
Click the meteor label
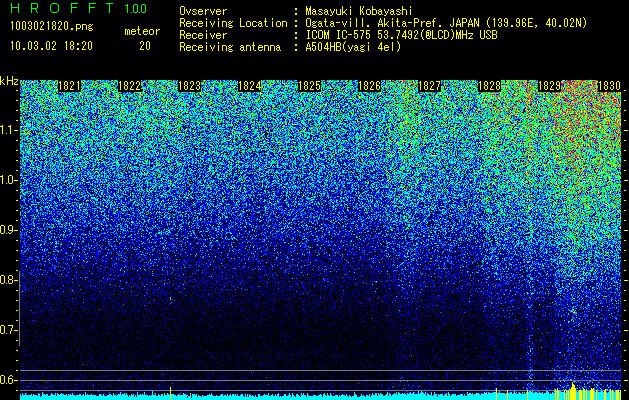(142, 31)
